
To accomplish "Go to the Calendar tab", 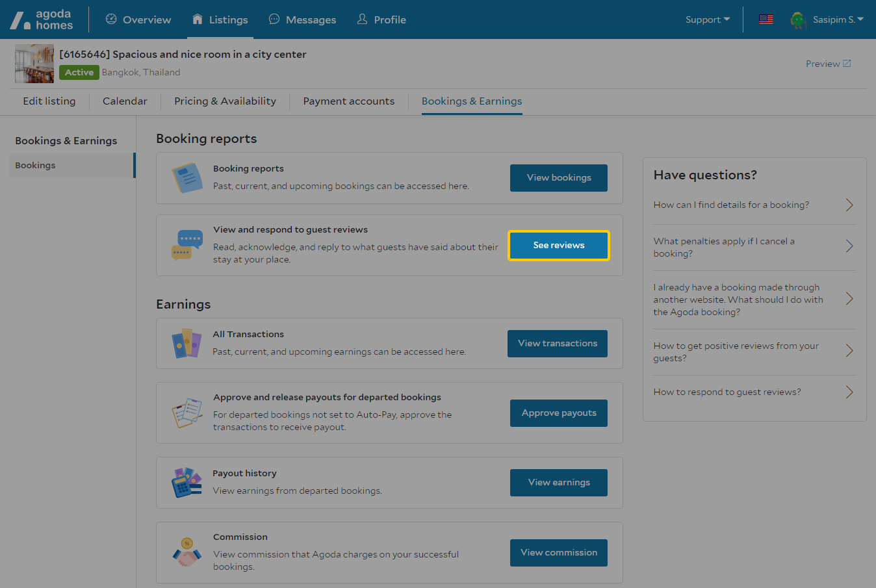I will coord(125,101).
